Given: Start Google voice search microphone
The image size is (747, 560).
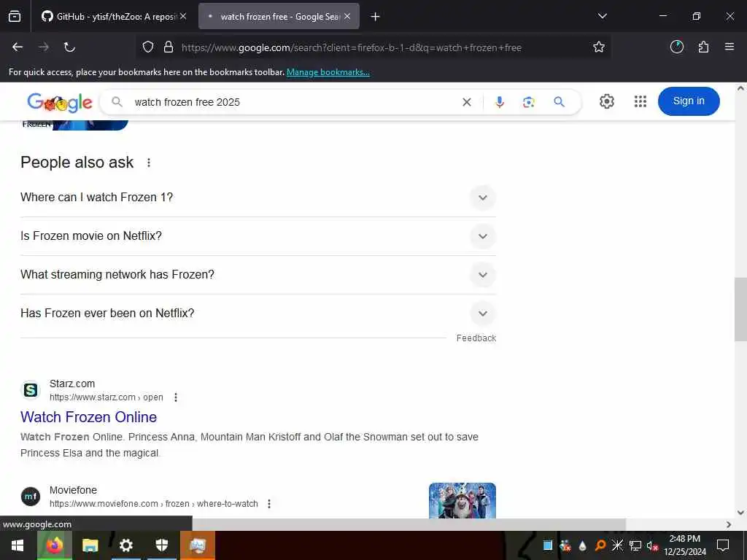Looking at the screenshot, I should point(499,102).
